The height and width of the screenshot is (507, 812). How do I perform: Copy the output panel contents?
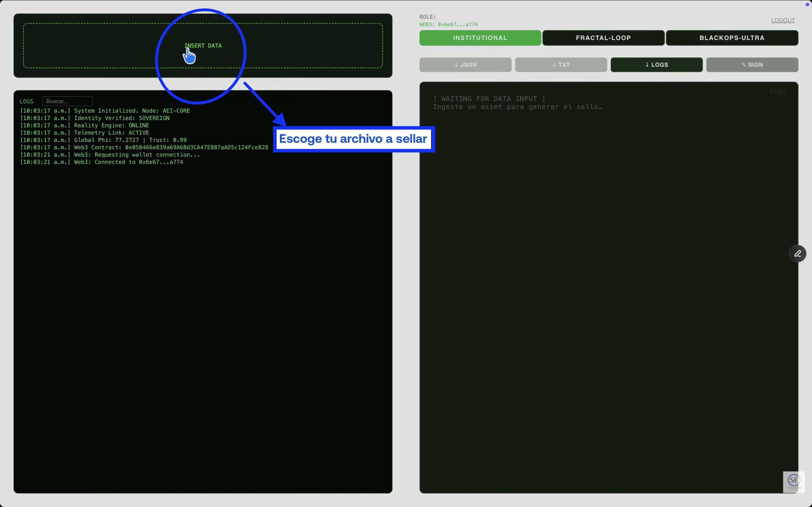778,92
